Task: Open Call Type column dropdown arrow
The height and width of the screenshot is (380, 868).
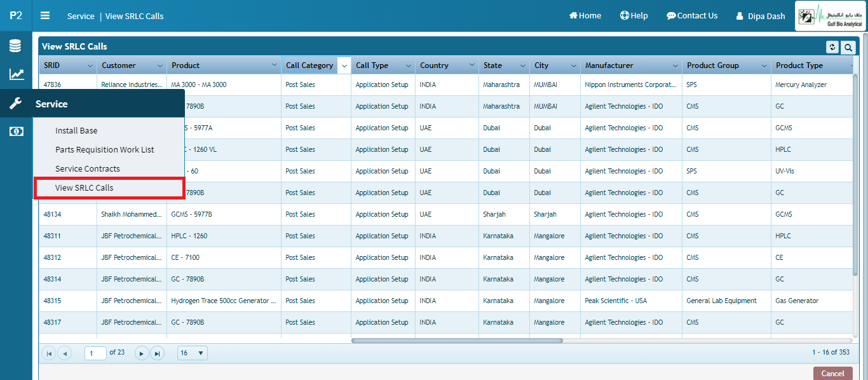Action: pyautogui.click(x=408, y=65)
